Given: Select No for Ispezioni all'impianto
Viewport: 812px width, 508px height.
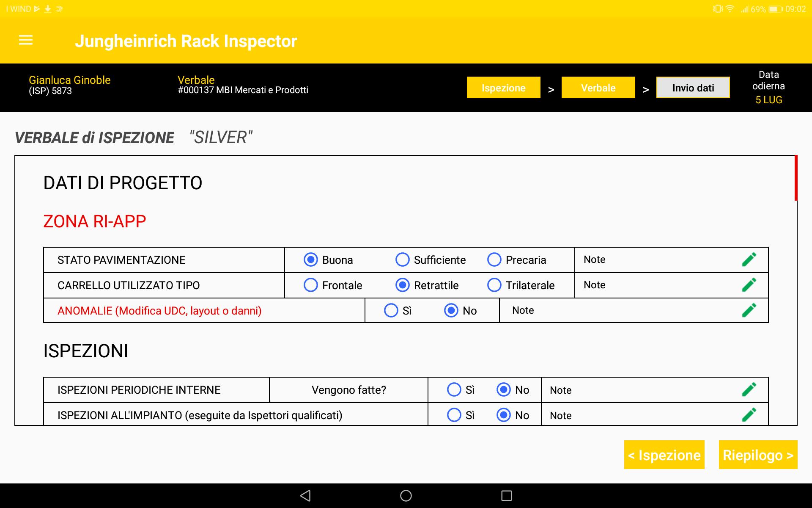Looking at the screenshot, I should tap(504, 415).
